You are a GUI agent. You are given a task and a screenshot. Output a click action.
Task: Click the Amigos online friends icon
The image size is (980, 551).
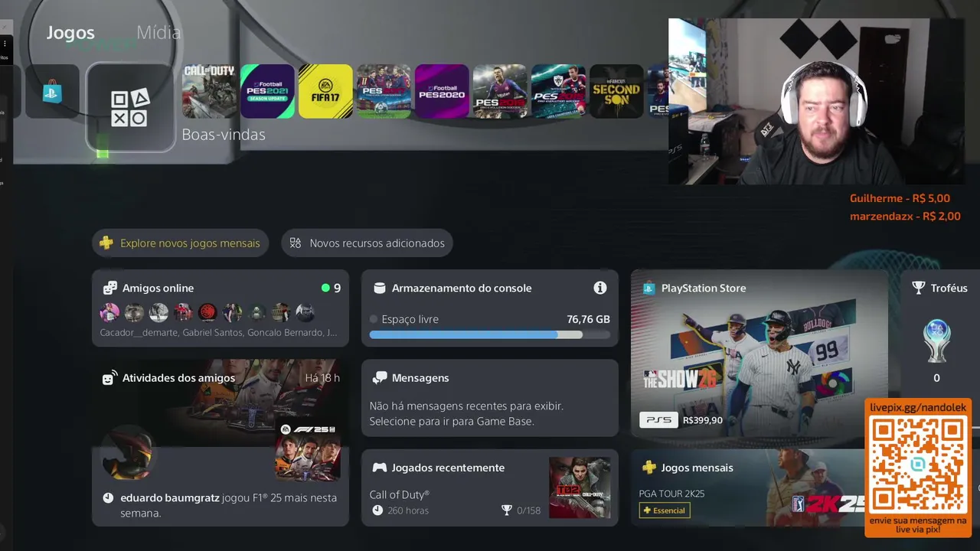click(x=110, y=289)
